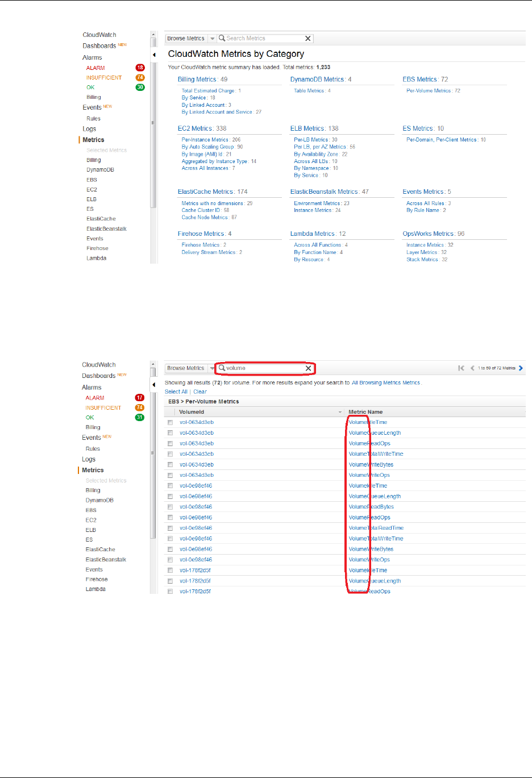
Task: Open VolumeTotalWriteTime metric for vol-0e98ef46
Action: tap(376, 539)
